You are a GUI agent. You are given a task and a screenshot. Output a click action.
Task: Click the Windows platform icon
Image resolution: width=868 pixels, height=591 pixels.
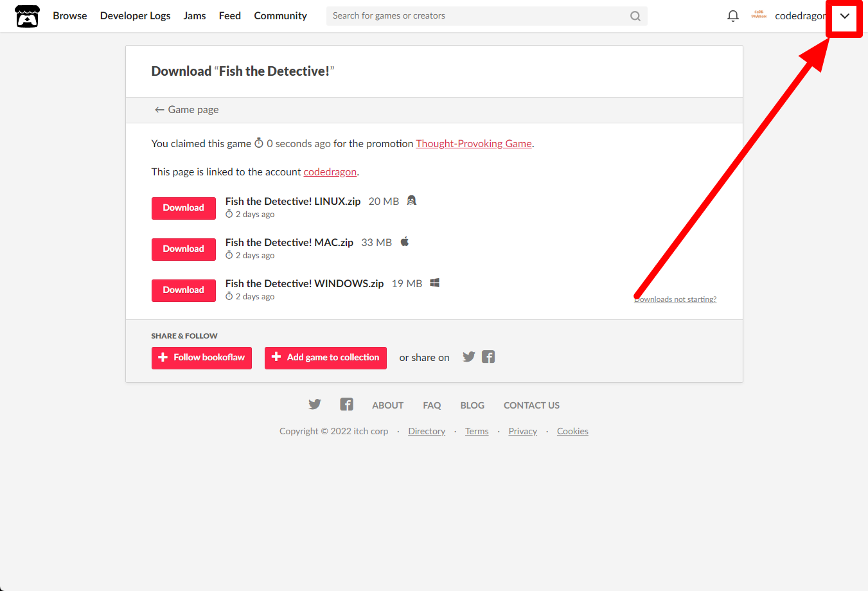coord(435,283)
